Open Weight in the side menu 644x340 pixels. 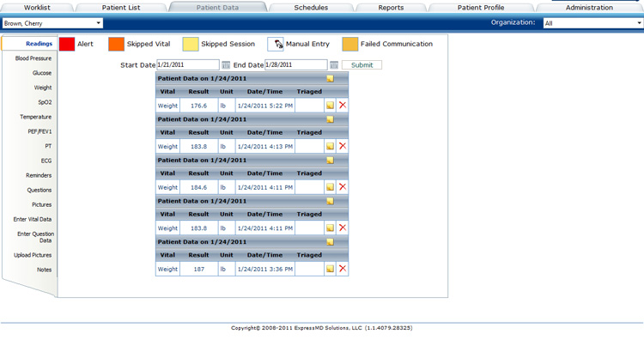click(x=43, y=88)
